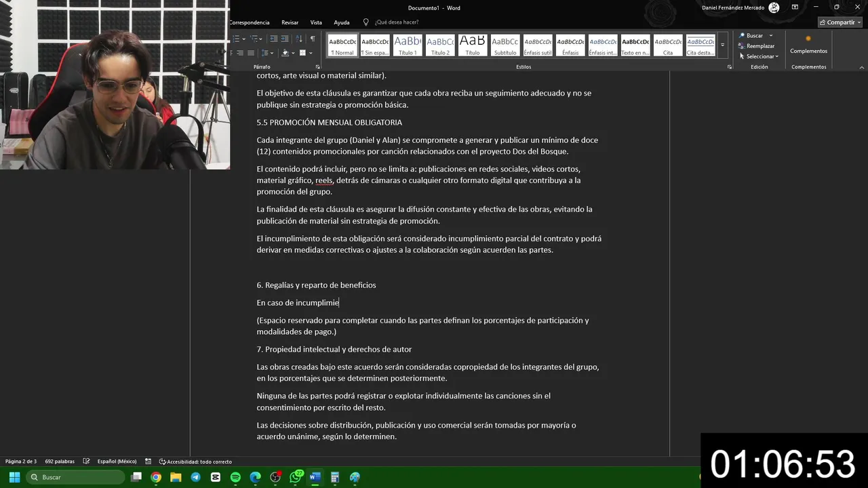The image size is (868, 488).
Task: Apply the Sin espaciado style
Action: pos(375,45)
